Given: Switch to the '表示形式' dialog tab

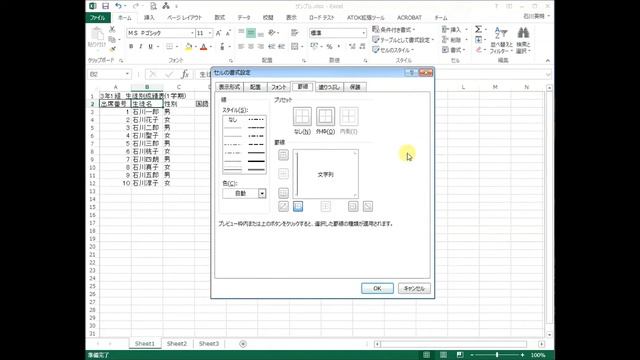Looking at the screenshot, I should [229, 87].
